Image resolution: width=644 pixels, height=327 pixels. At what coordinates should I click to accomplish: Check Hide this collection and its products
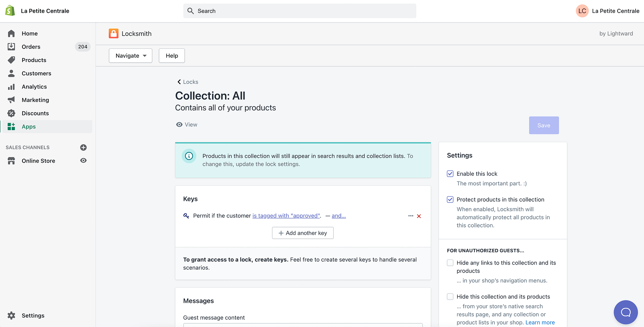click(450, 297)
